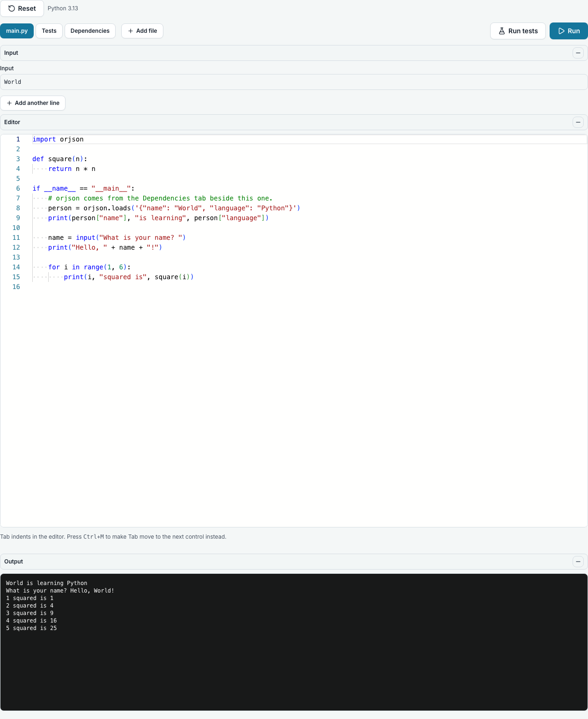Screen dimensions: 588x719
Task: Click the print(person["name"]) line
Action: [x=158, y=218]
